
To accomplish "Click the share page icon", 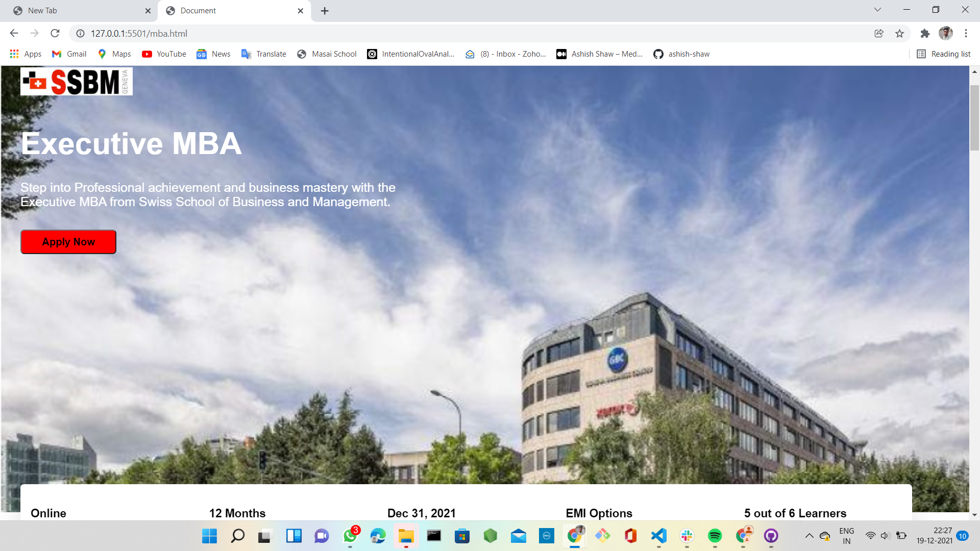I will click(878, 33).
